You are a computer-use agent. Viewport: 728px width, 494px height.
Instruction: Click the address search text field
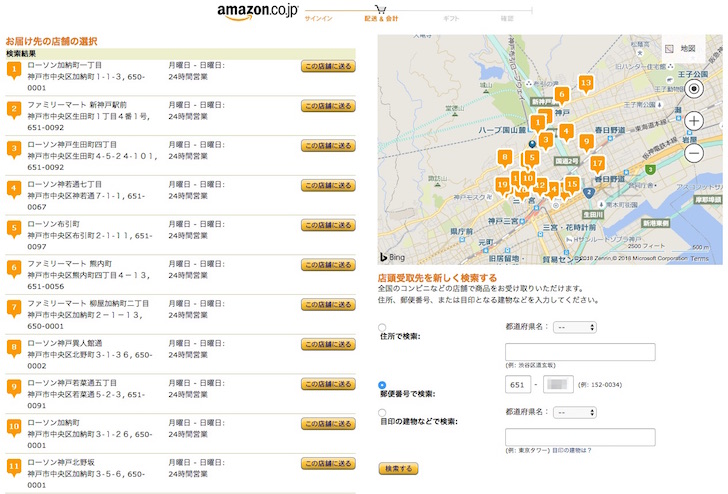[580, 352]
